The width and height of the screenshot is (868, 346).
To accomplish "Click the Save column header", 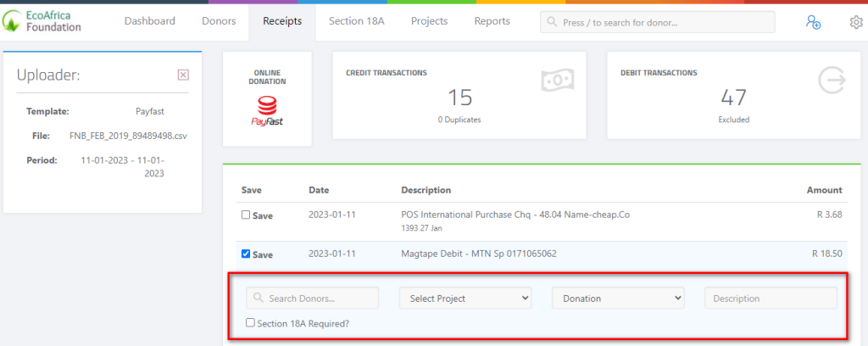I will pyautogui.click(x=251, y=190).
